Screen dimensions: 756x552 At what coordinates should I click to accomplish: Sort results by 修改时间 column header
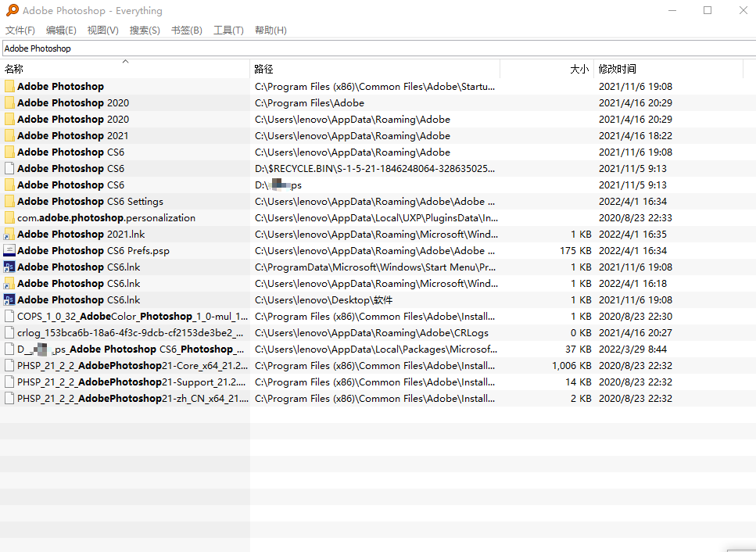click(668, 69)
